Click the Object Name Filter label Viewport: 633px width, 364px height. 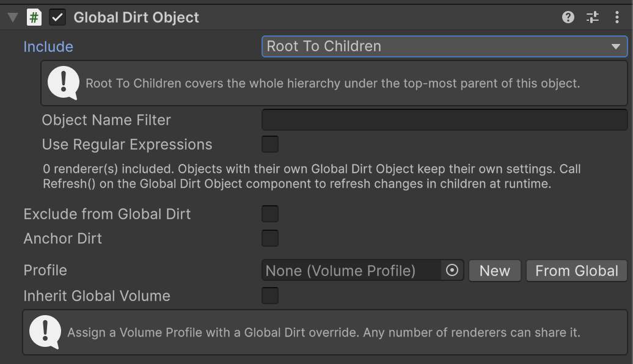[106, 120]
